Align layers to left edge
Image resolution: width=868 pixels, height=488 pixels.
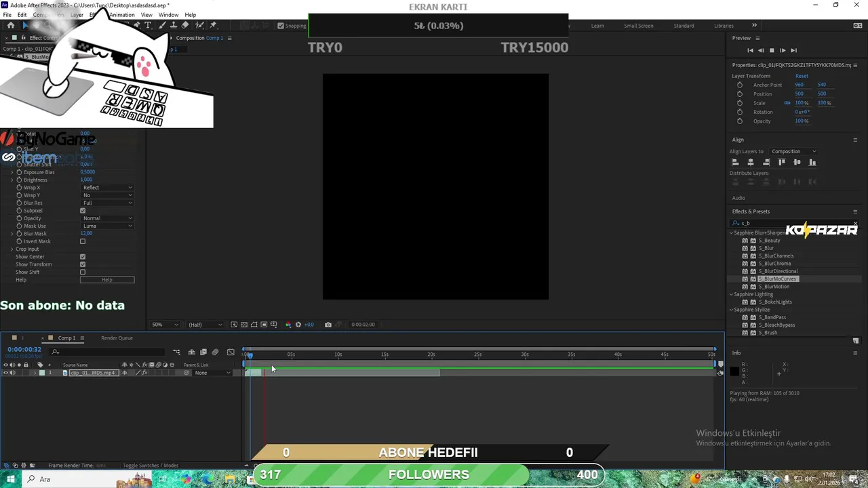(x=735, y=162)
